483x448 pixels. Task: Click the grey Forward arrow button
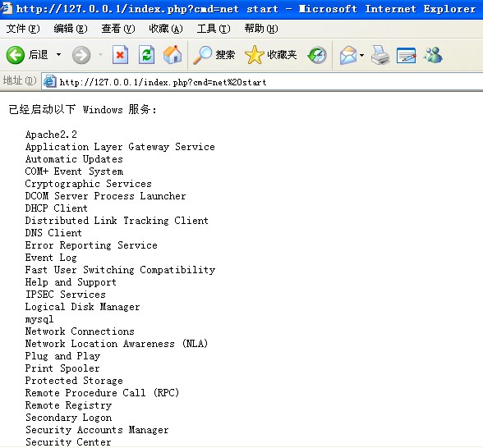81,55
